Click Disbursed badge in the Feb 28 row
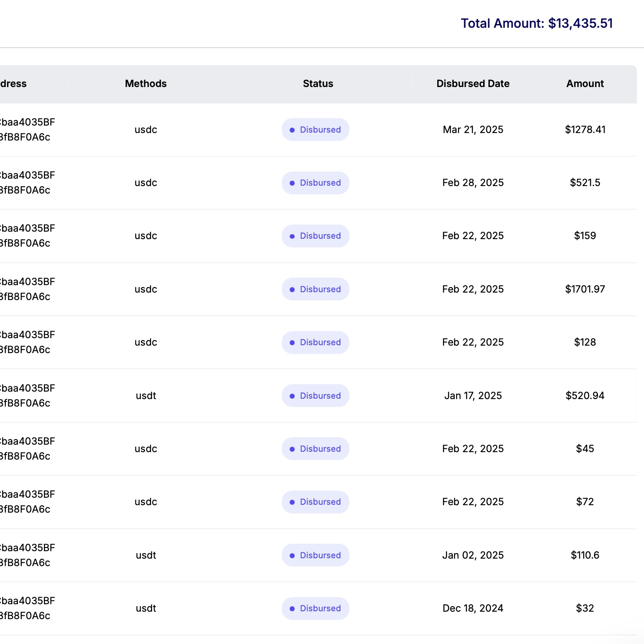This screenshot has height=644, width=644. tap(315, 183)
